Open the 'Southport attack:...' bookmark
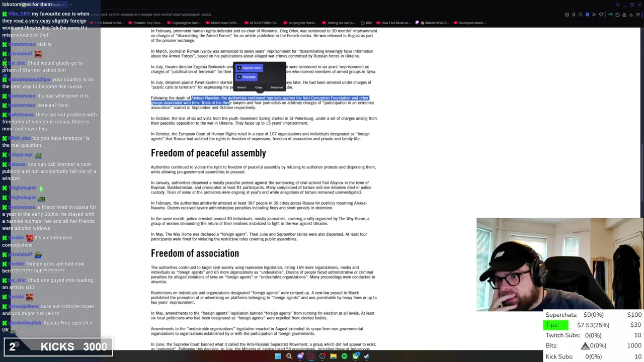Screen dimensions: 644x362 470,23
